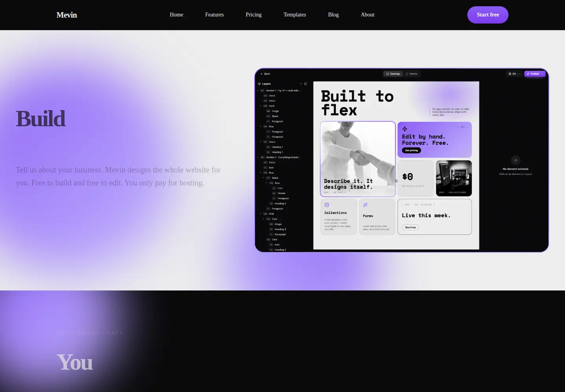Click the "No element selected" text
The height and width of the screenshot is (392, 565).
(x=516, y=169)
